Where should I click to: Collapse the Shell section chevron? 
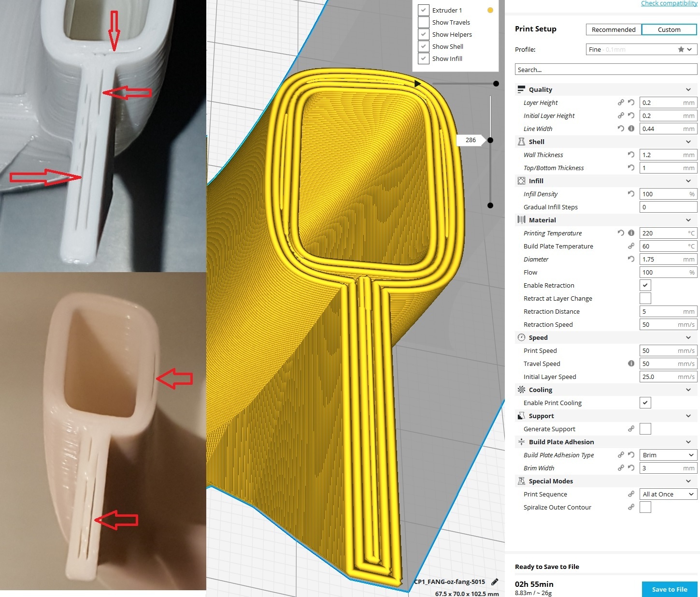688,142
